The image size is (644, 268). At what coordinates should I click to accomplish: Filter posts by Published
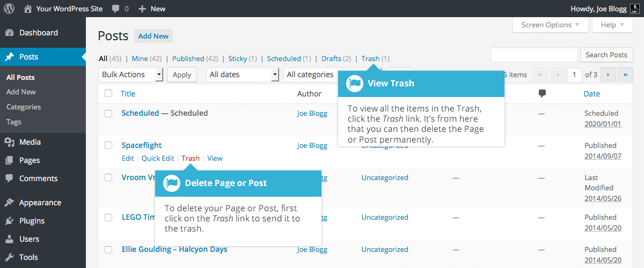188,58
